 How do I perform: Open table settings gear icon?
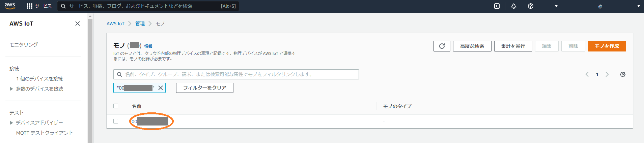click(623, 74)
